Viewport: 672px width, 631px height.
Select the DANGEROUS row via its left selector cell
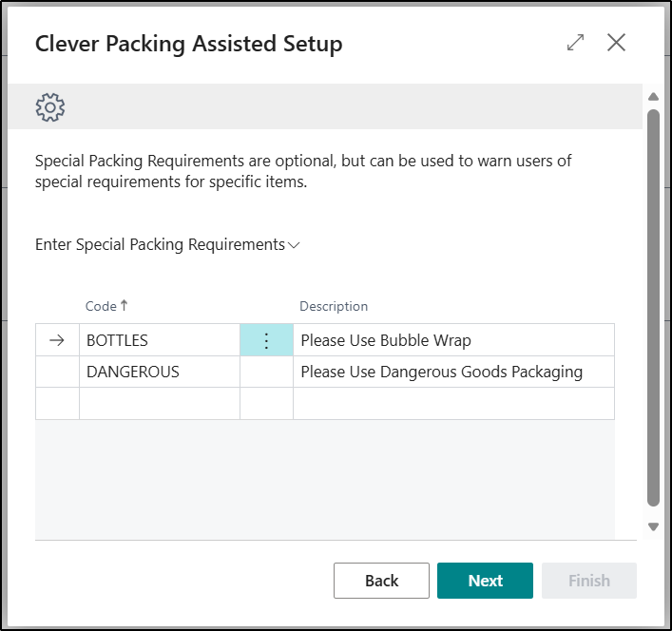[57, 372]
